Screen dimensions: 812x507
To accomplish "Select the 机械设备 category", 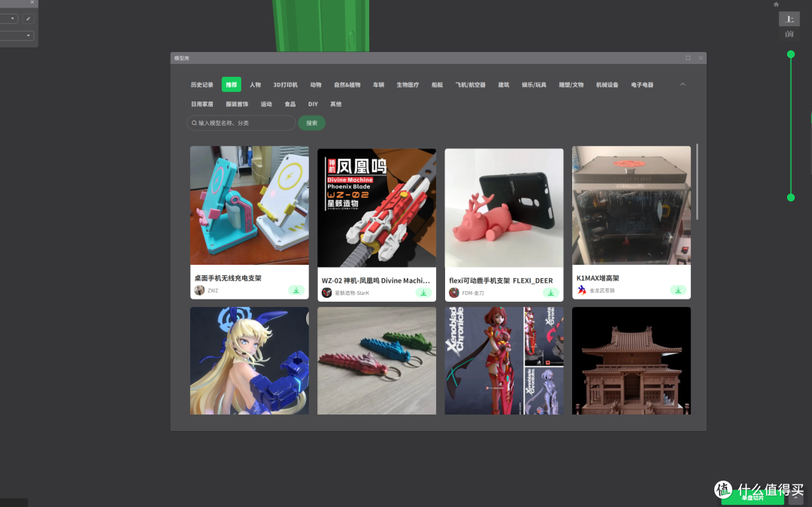I will [607, 85].
